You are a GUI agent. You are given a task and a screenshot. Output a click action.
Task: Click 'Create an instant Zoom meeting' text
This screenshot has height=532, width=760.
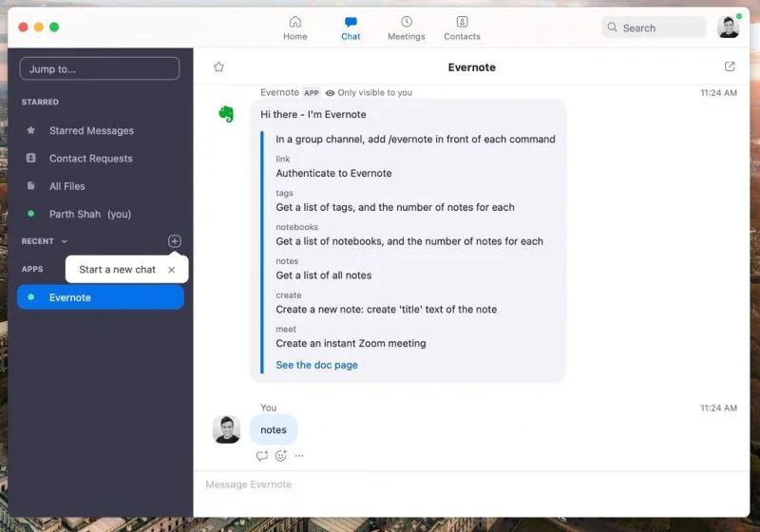[x=351, y=343]
